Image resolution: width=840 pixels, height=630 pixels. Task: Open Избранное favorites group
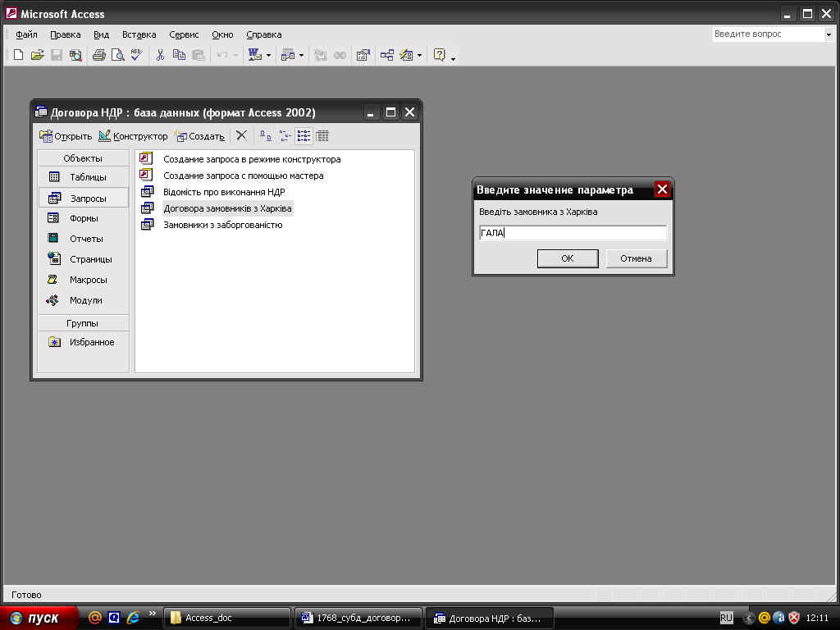(83, 342)
